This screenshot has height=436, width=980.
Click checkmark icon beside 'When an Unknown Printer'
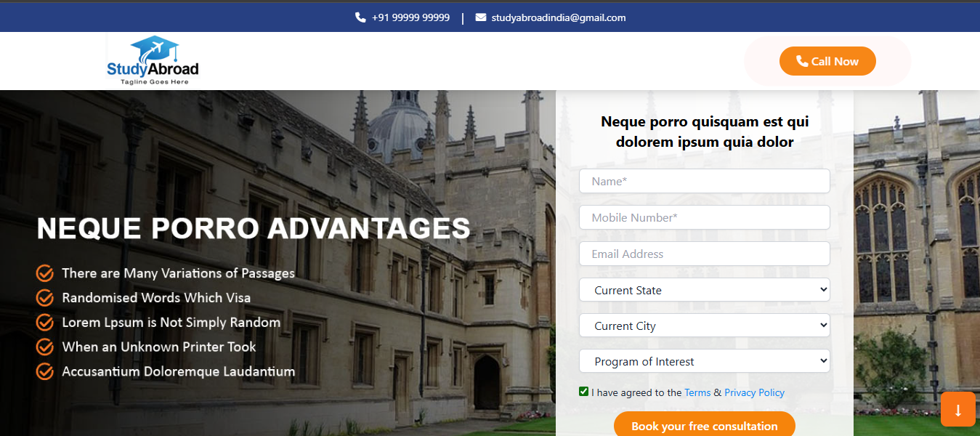coord(45,347)
